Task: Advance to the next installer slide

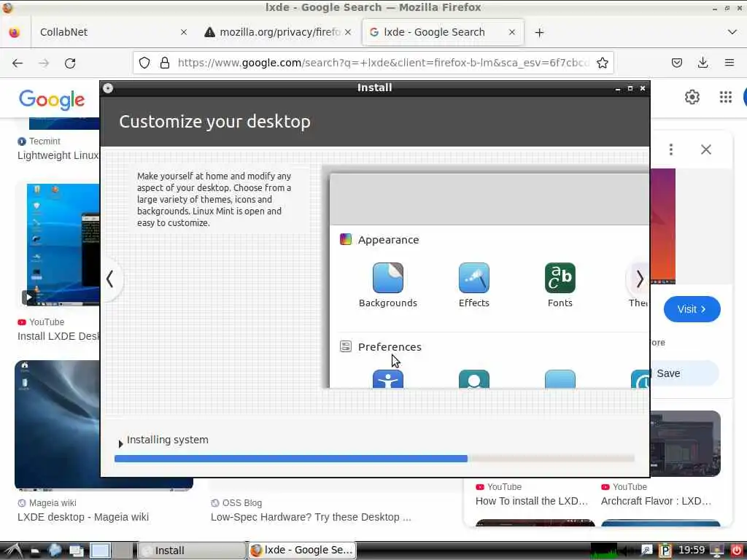Action: (639, 279)
